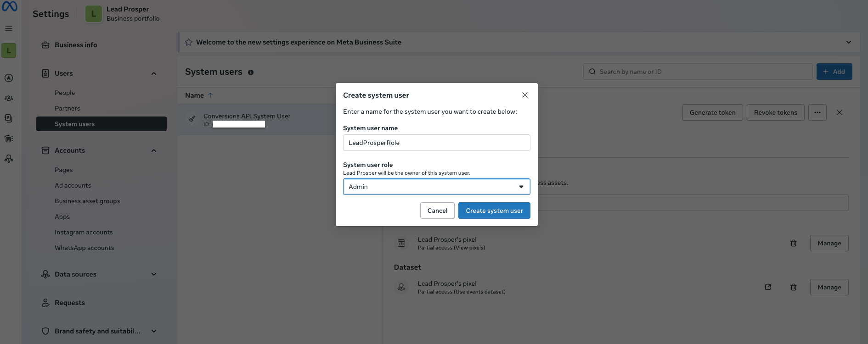This screenshot has height=344, width=868.
Task: Expand the welcome banner chevron
Action: point(849,42)
